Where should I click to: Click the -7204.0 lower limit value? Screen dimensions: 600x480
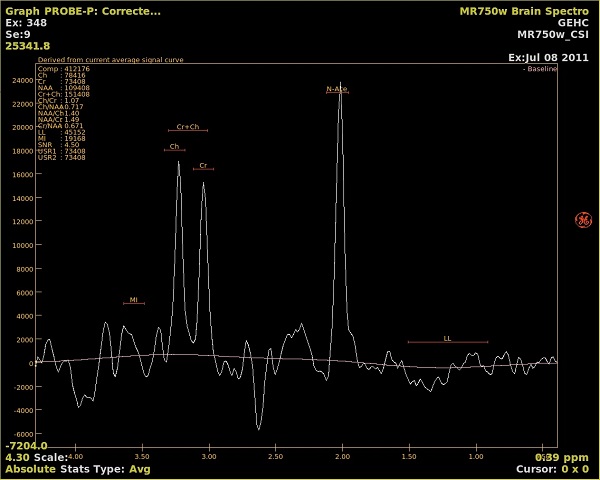click(x=27, y=445)
